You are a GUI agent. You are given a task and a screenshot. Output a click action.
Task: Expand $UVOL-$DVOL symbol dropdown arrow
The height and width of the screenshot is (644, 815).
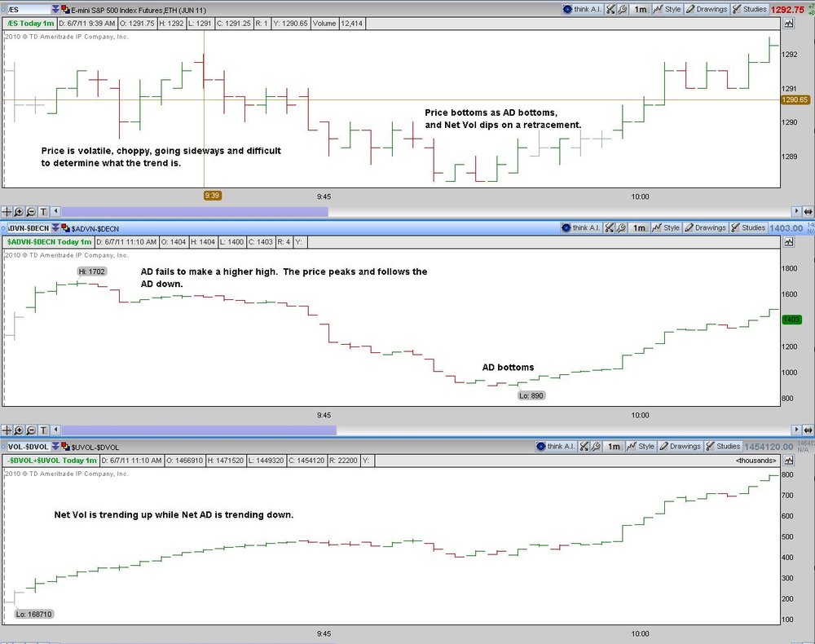(55, 447)
